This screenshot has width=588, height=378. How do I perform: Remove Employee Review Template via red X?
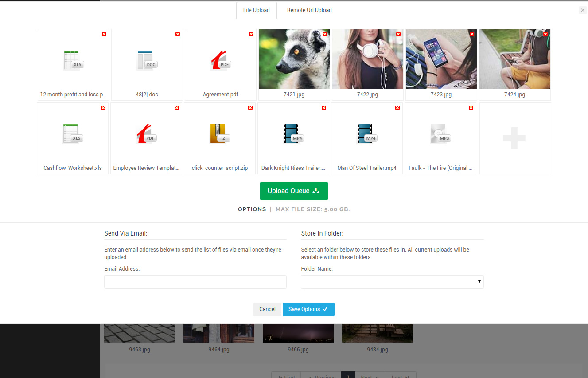point(177,107)
